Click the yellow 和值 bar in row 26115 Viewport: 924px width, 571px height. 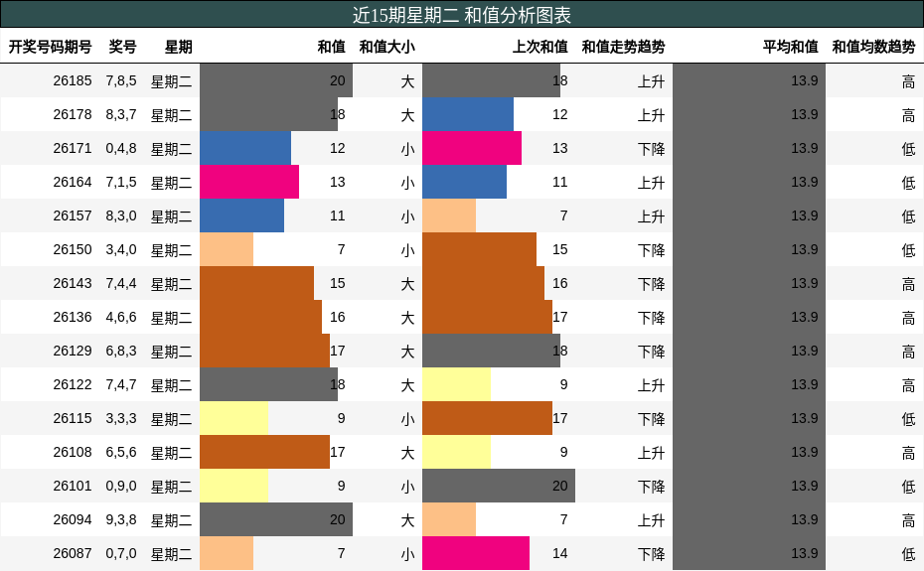point(233,418)
